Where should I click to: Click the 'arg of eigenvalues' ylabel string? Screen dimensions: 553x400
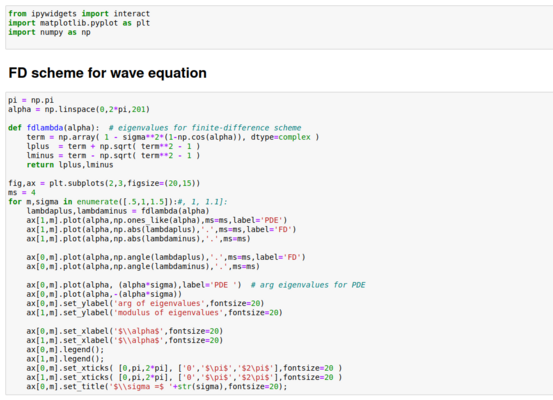[x=159, y=303]
